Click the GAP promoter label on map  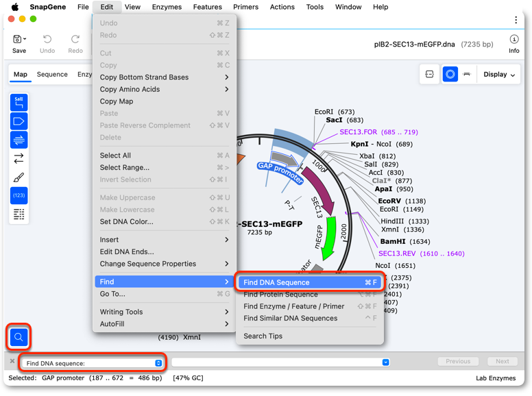pos(280,173)
